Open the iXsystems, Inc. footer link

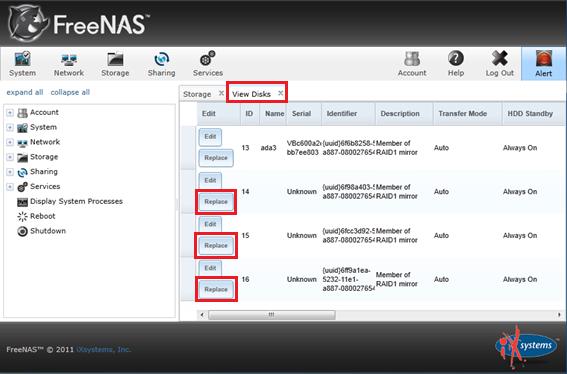click(x=104, y=349)
